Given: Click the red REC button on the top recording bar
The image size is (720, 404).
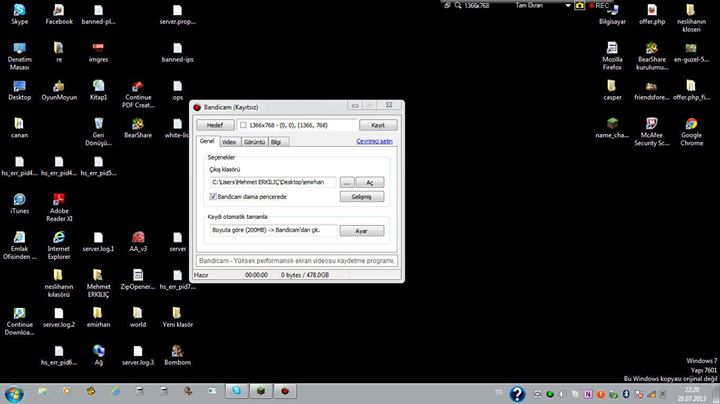Looking at the screenshot, I should tap(599, 6).
